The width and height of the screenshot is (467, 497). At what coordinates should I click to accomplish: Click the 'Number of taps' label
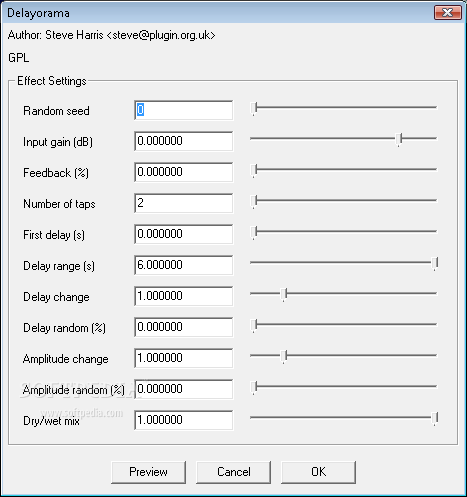pyautogui.click(x=59, y=204)
